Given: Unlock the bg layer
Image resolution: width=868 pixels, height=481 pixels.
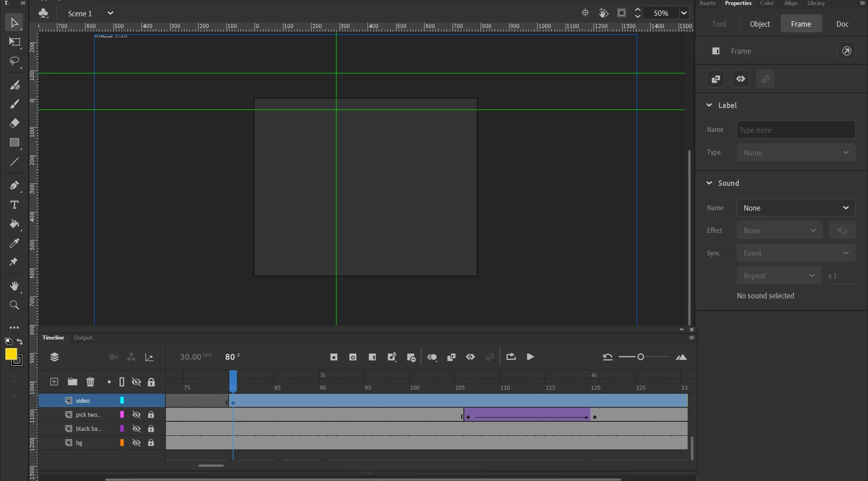Looking at the screenshot, I should pos(151,443).
